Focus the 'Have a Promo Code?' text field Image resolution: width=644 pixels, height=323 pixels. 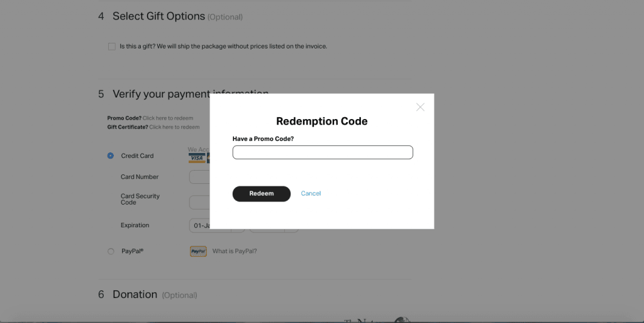click(323, 152)
